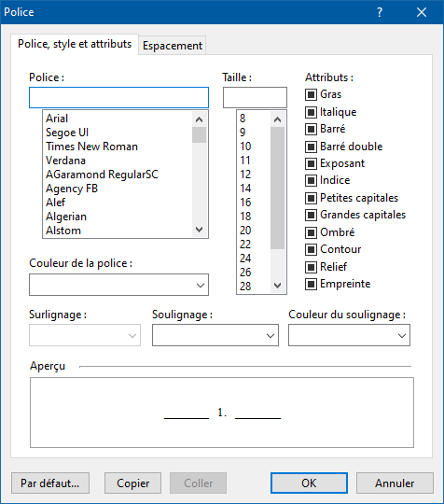
Task: Click the Police name input field
Action: [118, 97]
